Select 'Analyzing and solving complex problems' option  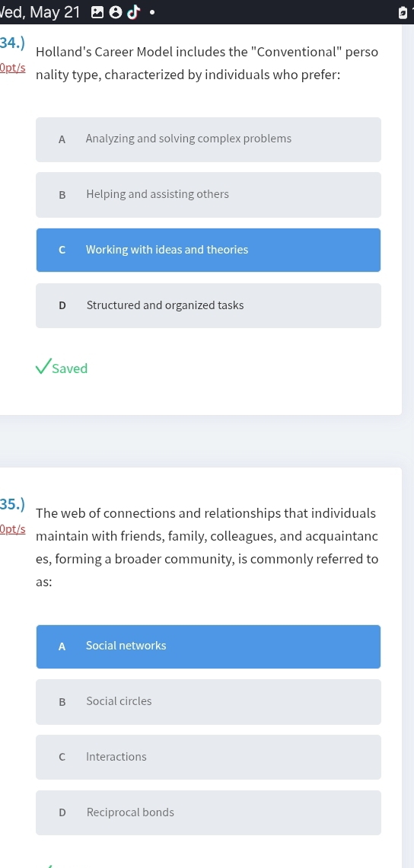pyautogui.click(x=208, y=139)
